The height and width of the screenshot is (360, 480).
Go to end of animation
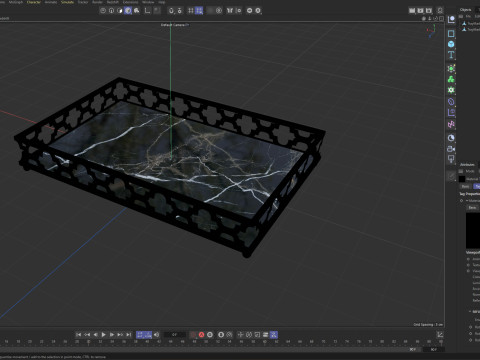point(128,334)
